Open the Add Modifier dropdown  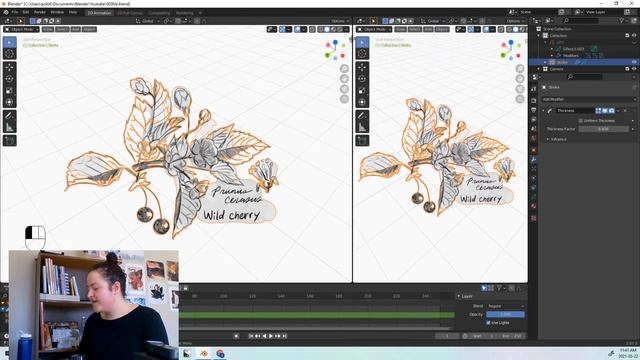589,99
